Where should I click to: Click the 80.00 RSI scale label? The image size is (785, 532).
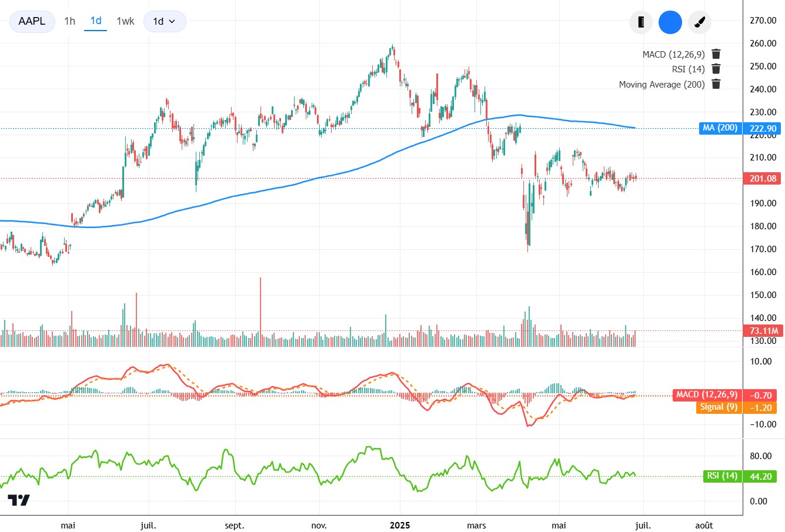[x=761, y=456]
